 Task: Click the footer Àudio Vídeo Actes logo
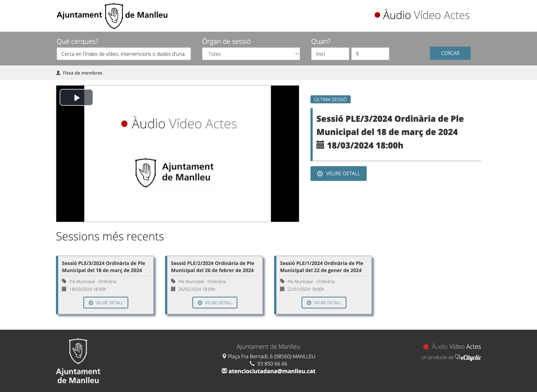(452, 347)
